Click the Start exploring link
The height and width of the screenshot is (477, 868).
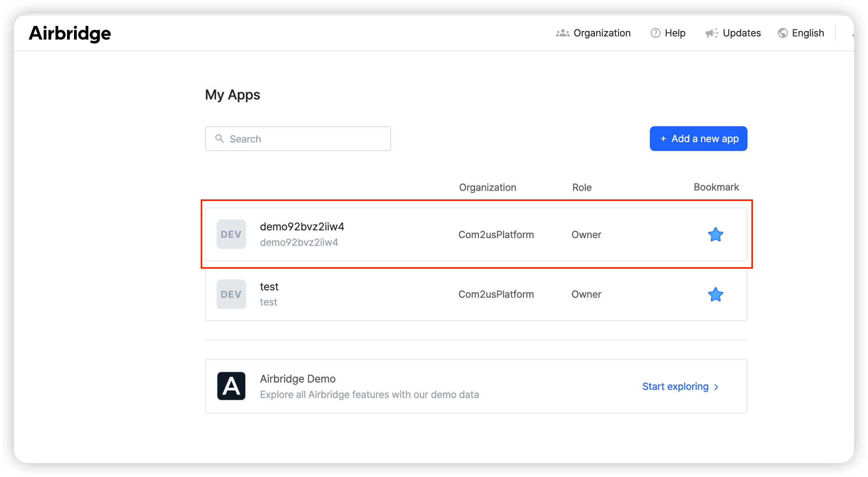pos(675,386)
